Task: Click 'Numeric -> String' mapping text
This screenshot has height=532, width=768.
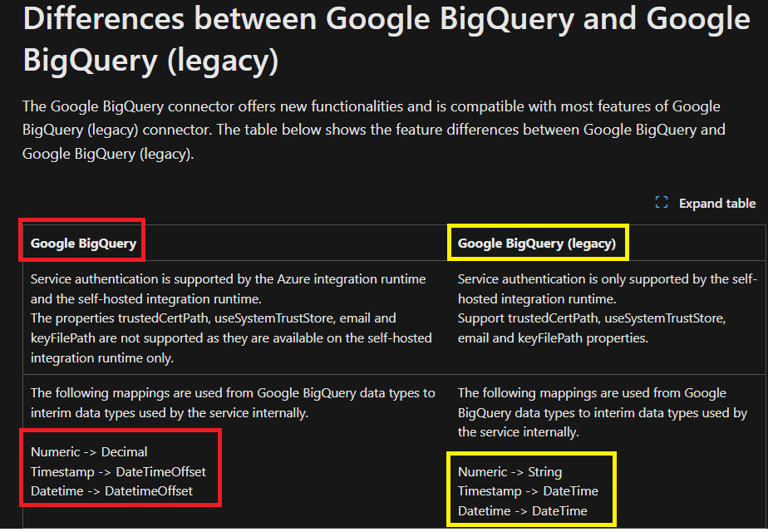Action: pos(510,472)
